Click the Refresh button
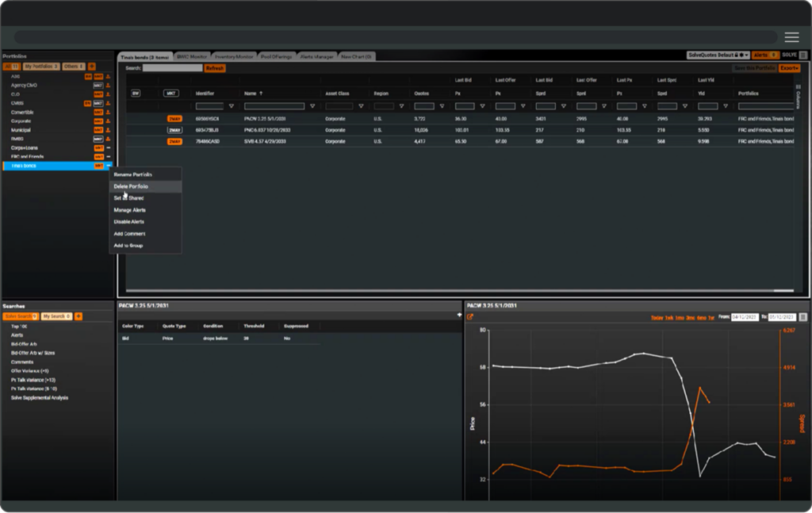Image resolution: width=812 pixels, height=513 pixels. pos(215,69)
